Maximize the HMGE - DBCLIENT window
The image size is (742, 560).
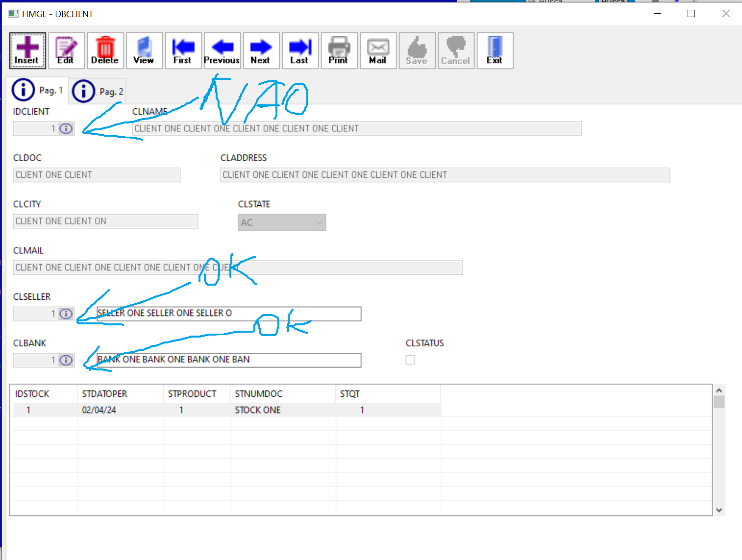692,14
